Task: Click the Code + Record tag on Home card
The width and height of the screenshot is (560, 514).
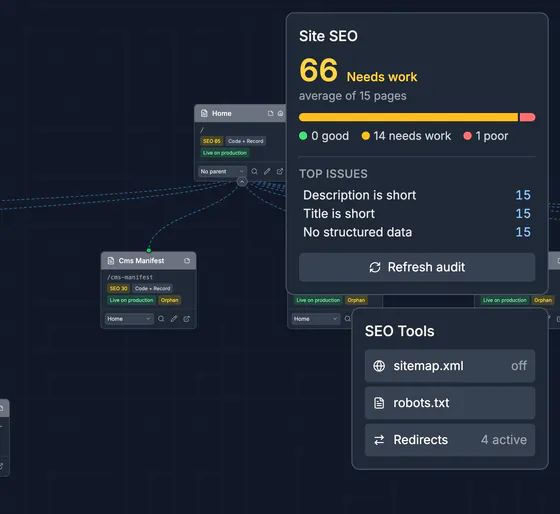Action: [x=246, y=141]
